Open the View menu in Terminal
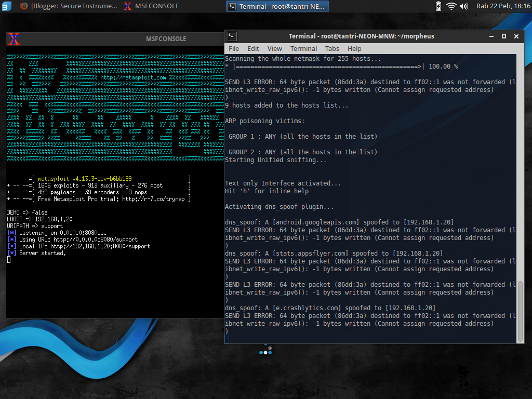This screenshot has height=399, width=532. 274,48
